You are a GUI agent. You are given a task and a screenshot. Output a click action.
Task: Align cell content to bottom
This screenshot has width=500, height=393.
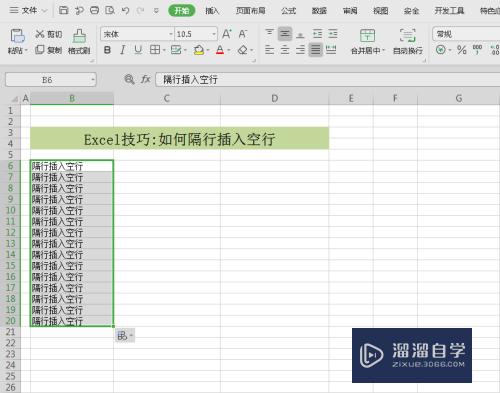[300, 34]
